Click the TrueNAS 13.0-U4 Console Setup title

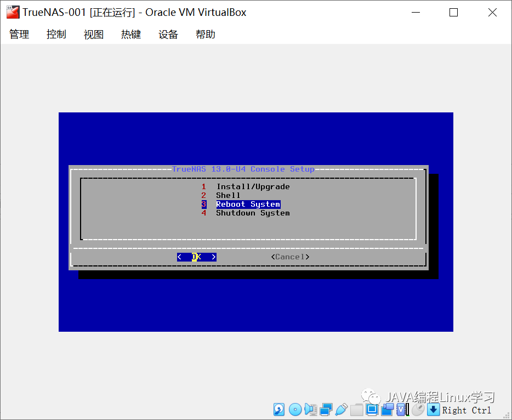(x=243, y=169)
